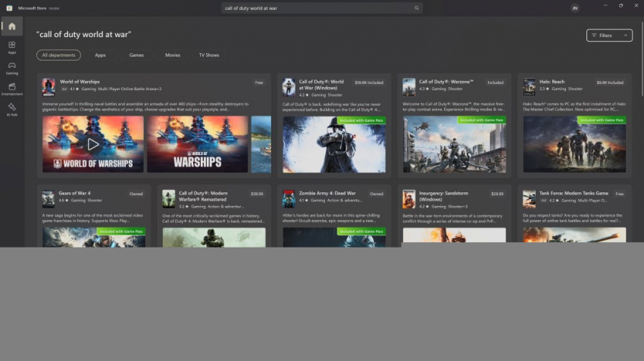Click the Modern Warfare Remastered cover image
This screenshot has width=644, height=361.
point(214,238)
